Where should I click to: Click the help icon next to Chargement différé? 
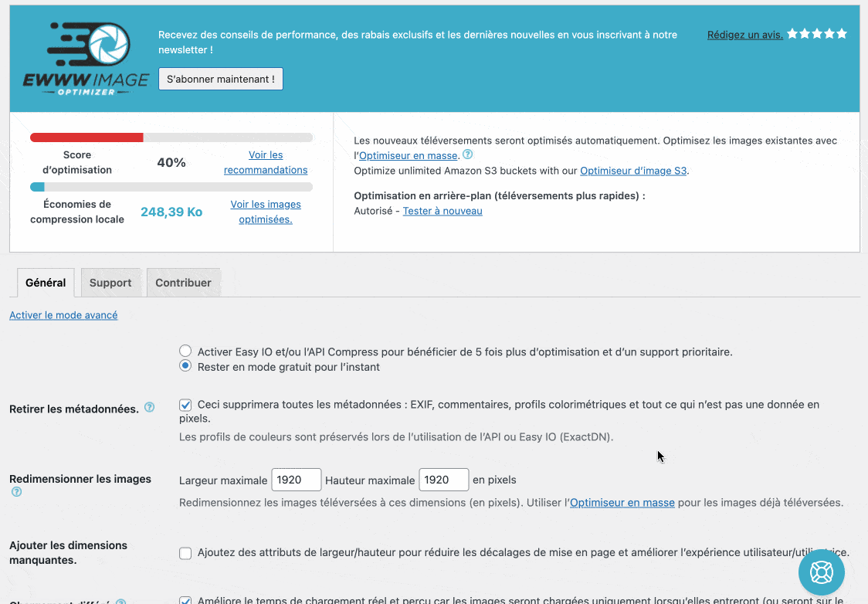(122, 599)
